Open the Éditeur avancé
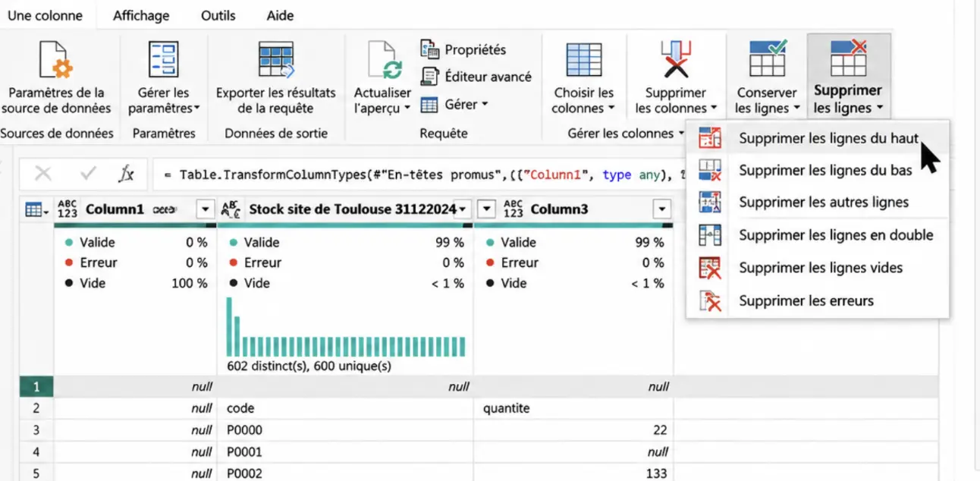980x481 pixels. tap(477, 77)
